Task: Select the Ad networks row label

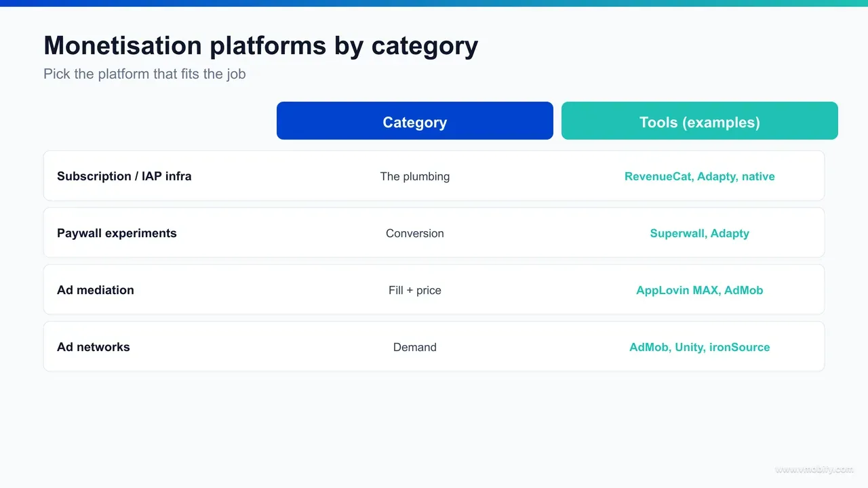Action: (94, 347)
